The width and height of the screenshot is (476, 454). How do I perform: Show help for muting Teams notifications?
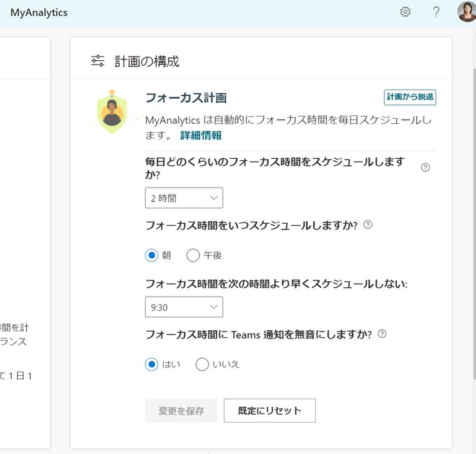(x=382, y=334)
